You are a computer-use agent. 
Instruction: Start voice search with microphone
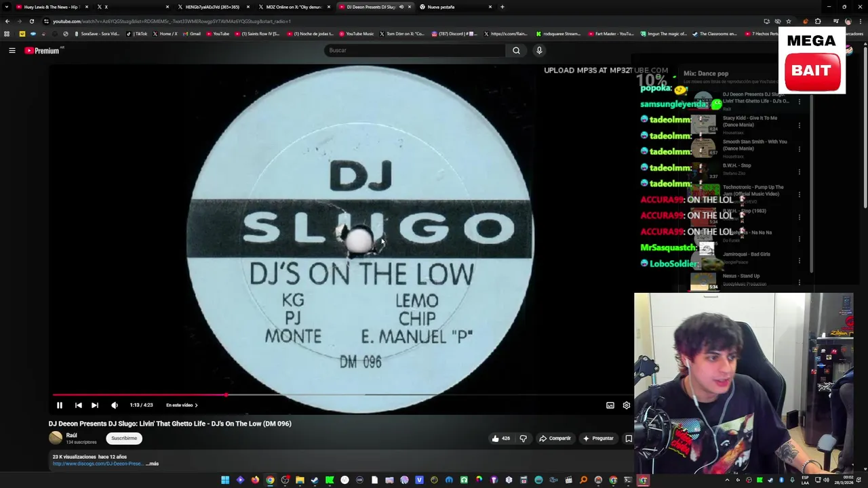point(539,50)
